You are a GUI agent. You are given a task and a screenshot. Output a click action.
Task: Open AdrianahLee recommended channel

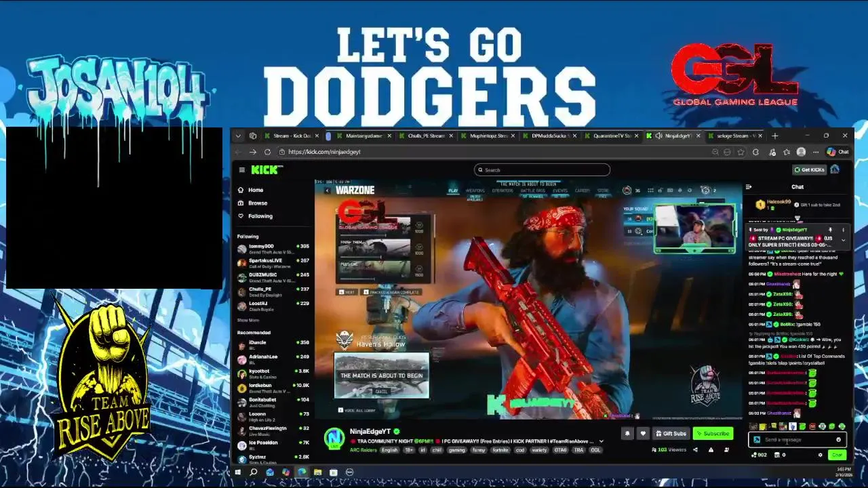pyautogui.click(x=273, y=359)
